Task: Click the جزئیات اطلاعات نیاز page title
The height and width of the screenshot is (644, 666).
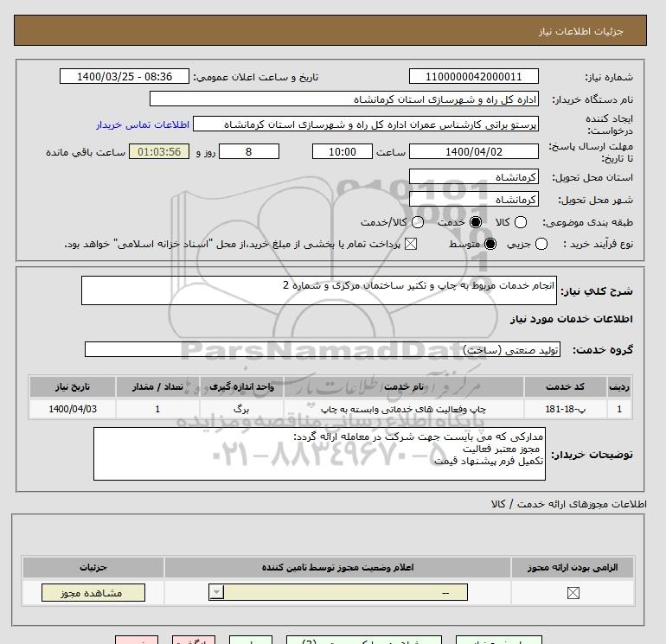Action: click(580, 31)
